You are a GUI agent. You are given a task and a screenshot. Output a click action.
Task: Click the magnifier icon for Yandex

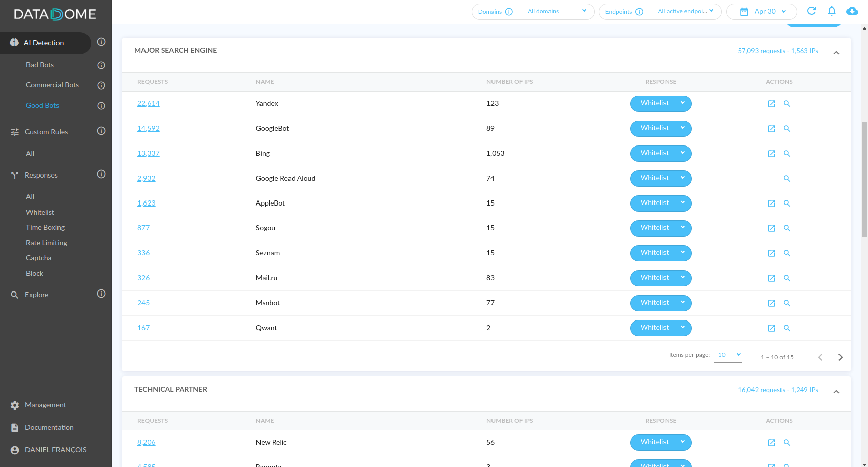pyautogui.click(x=787, y=104)
